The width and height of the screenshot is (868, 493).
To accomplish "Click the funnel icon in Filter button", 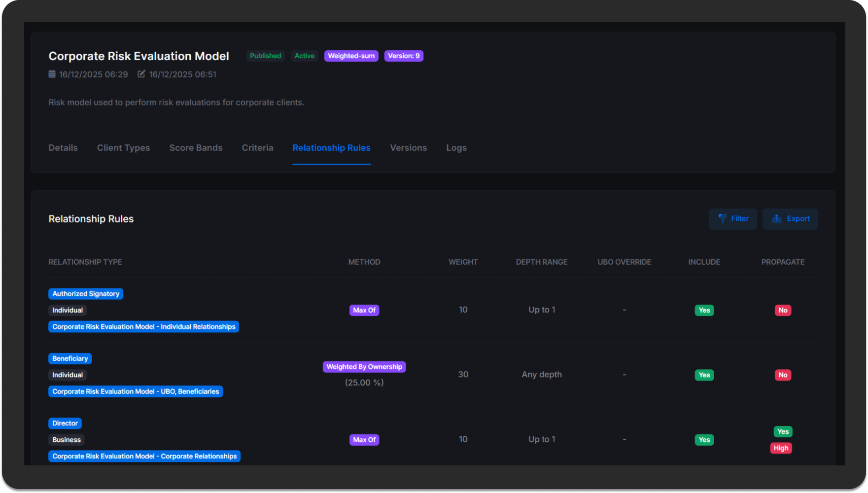I will coord(723,218).
